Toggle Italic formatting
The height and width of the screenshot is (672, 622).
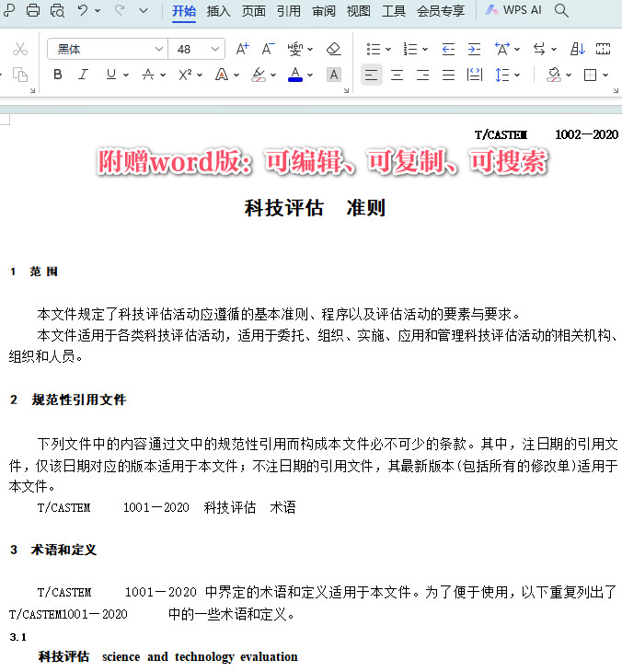tap(83, 75)
